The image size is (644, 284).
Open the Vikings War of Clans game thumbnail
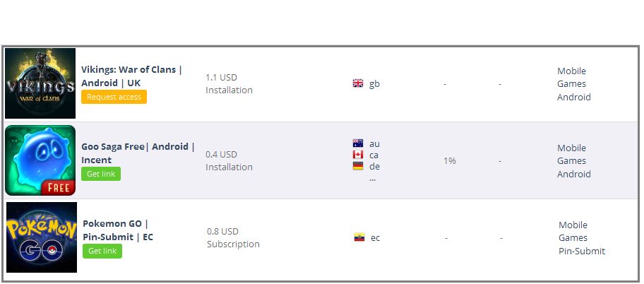coord(40,83)
